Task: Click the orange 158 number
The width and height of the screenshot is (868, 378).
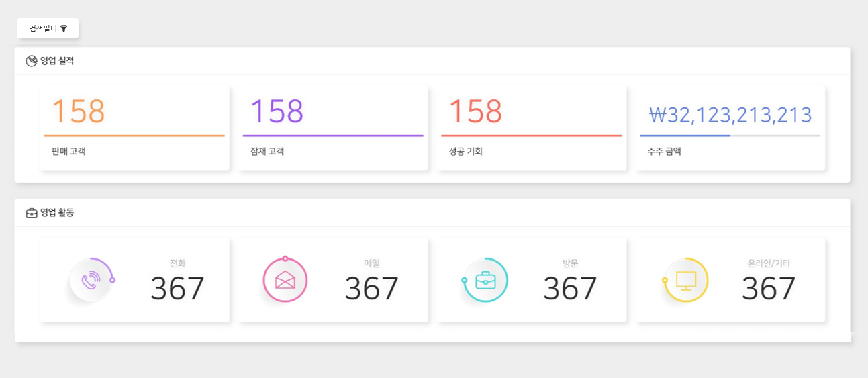Action: click(79, 111)
